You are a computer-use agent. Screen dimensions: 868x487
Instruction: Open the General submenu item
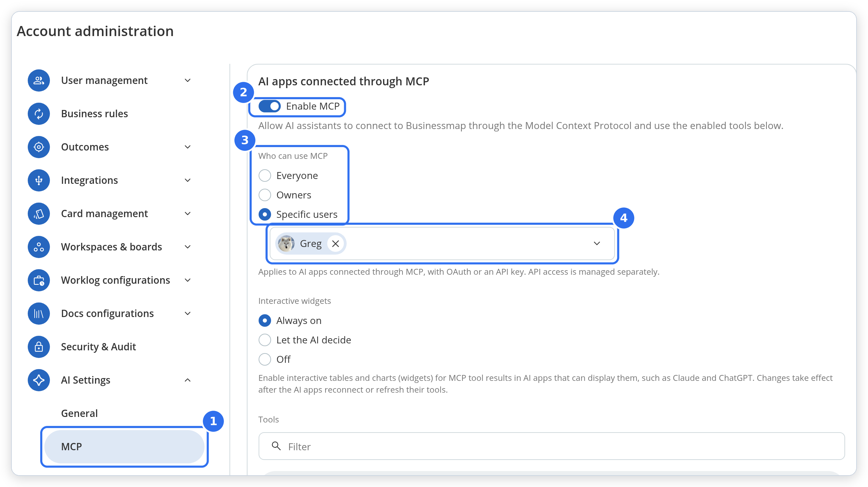coord(79,413)
